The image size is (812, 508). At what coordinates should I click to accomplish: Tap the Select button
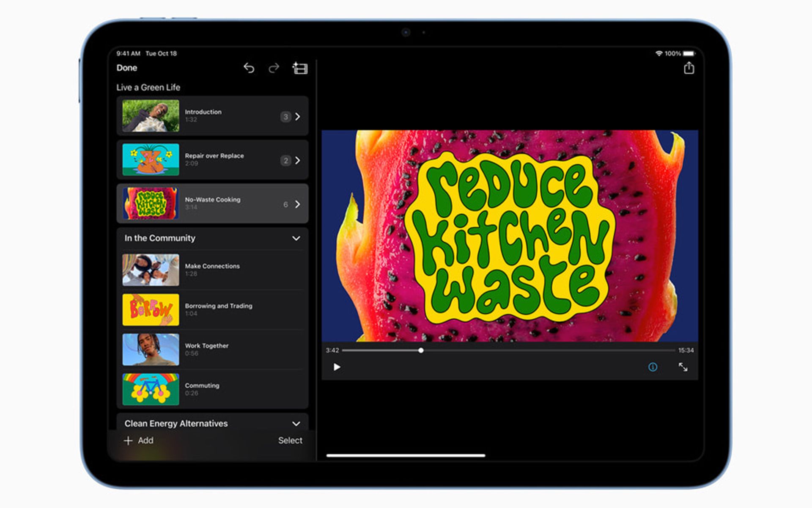[x=290, y=441]
